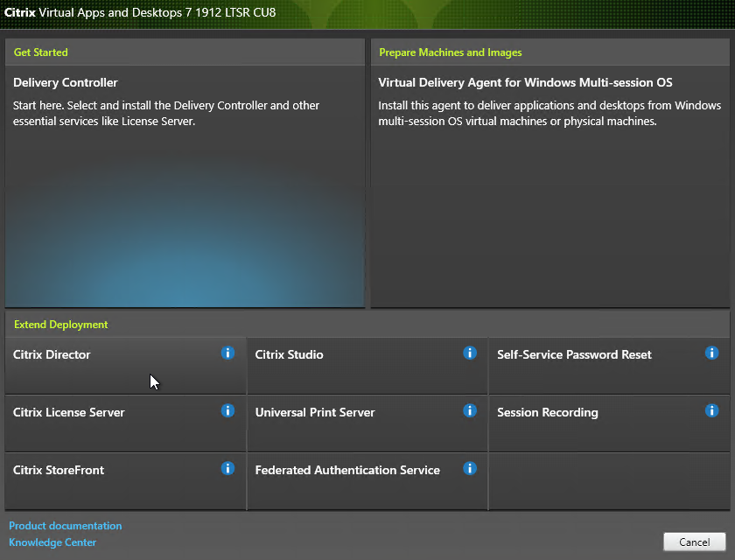Open info for Session Recording
Viewport: 735px width, 560px height.
coord(711,410)
